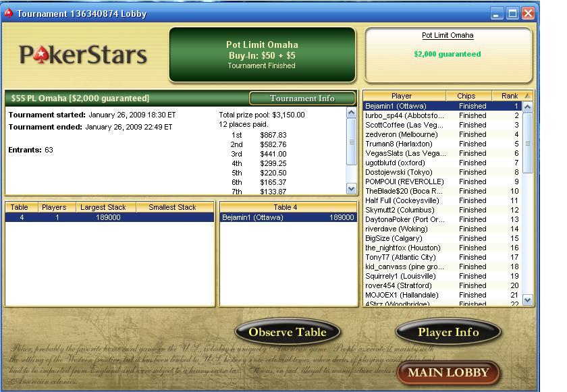Click down arrow of prize info scrollbar
This screenshot has width=567, height=392.
[x=351, y=189]
